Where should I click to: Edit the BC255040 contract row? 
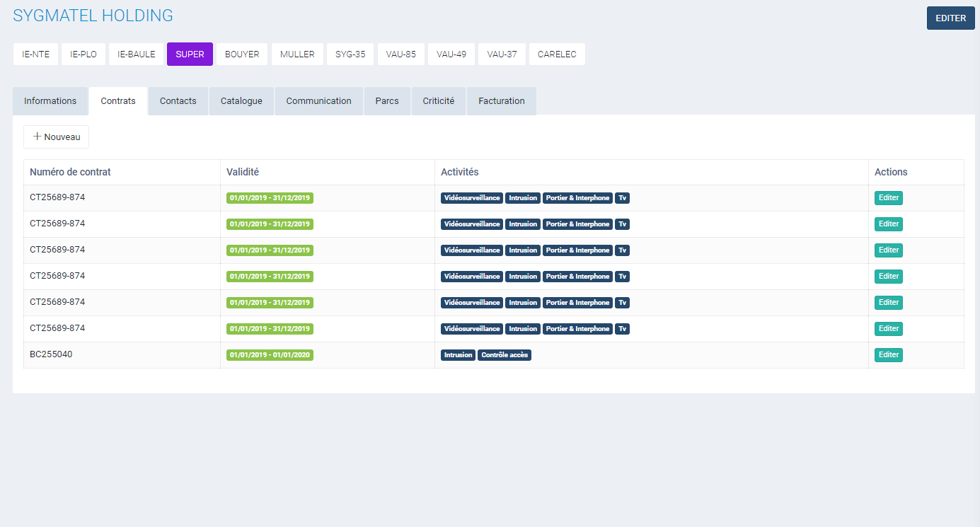888,355
